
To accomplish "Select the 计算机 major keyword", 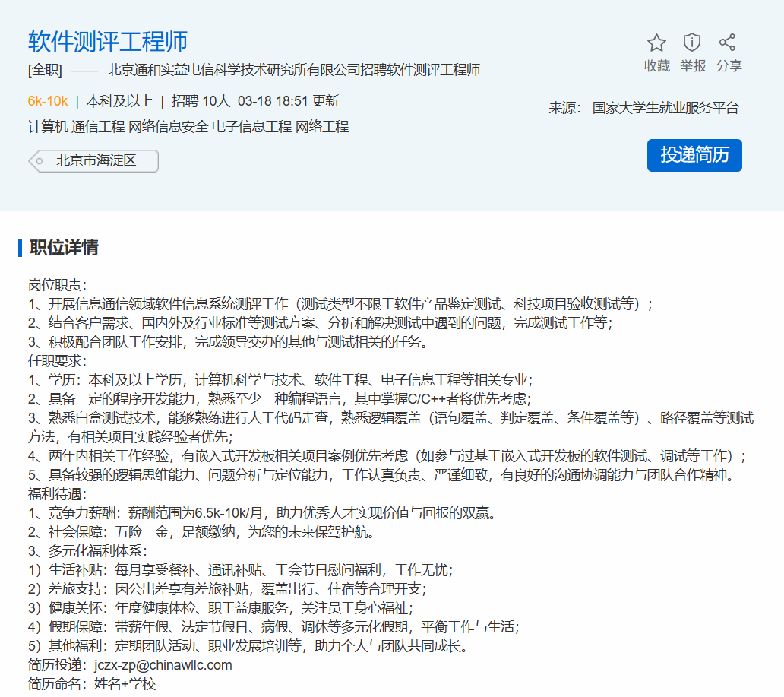I will 48,127.
